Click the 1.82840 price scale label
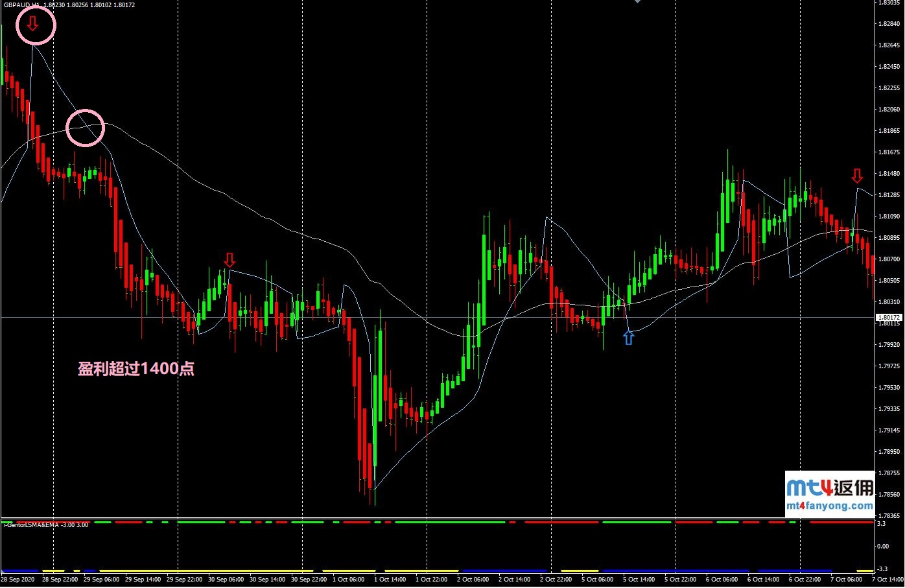This screenshot has height=588, width=905. point(888,24)
